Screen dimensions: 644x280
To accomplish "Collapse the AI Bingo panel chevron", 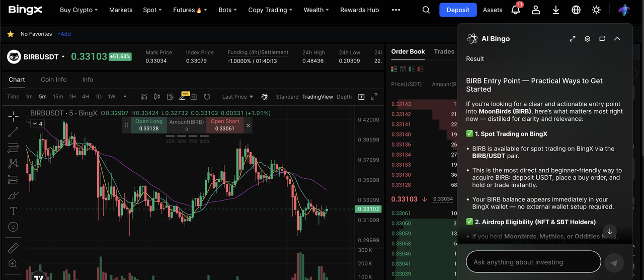I will [617, 39].
